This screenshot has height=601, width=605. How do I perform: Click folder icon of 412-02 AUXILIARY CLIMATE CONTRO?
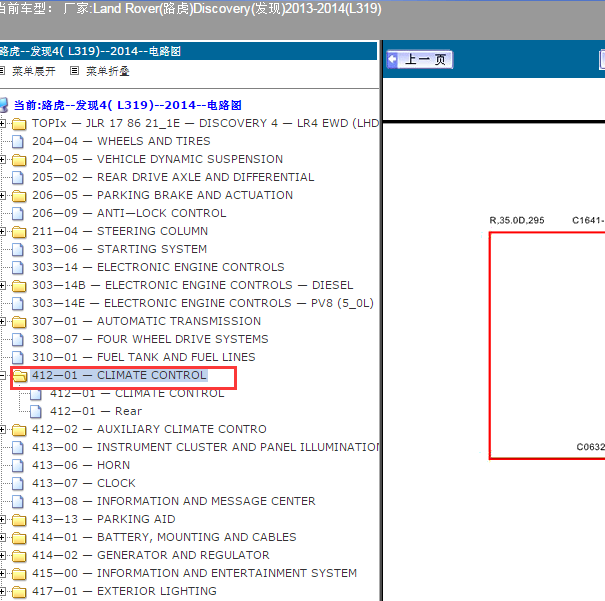coord(19,429)
